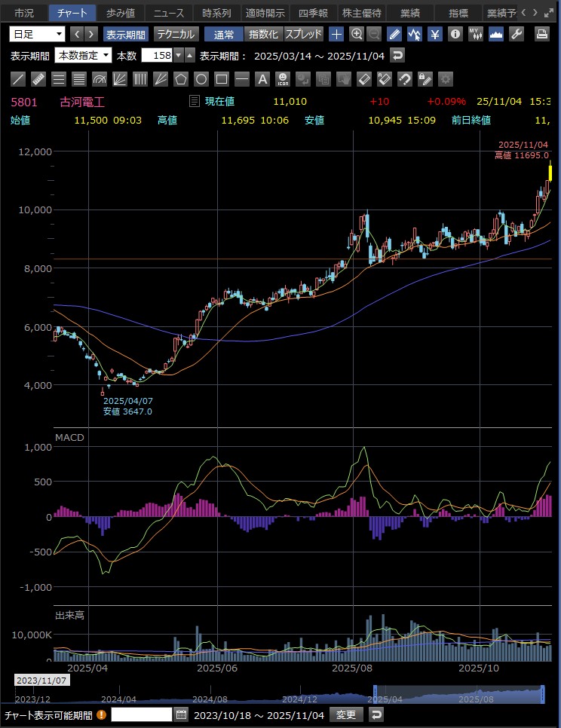This screenshot has height=728, width=561.
Task: Click the yen mark toolbar icon
Action: tap(435, 34)
